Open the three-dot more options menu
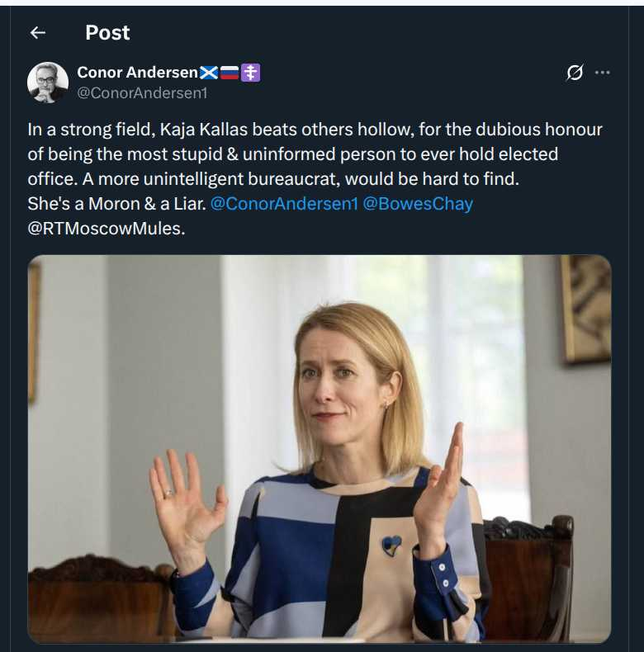Viewport: 644px width, 652px height. pyautogui.click(x=603, y=73)
